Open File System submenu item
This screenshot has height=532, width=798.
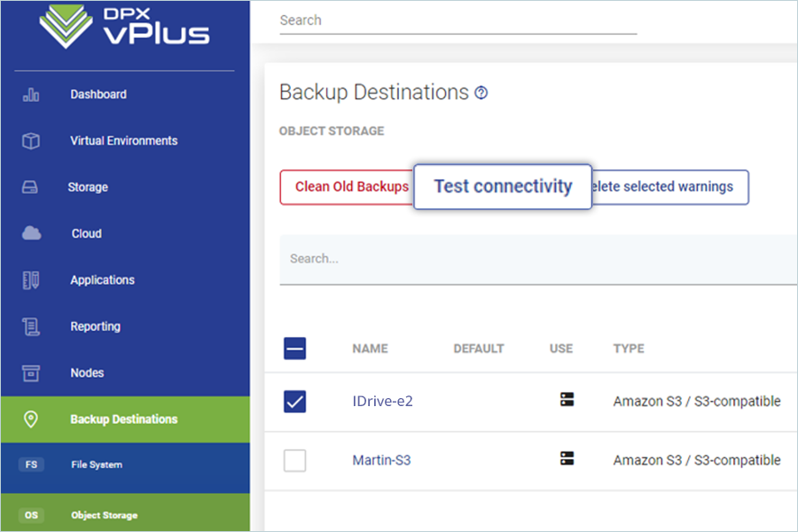pos(97,465)
